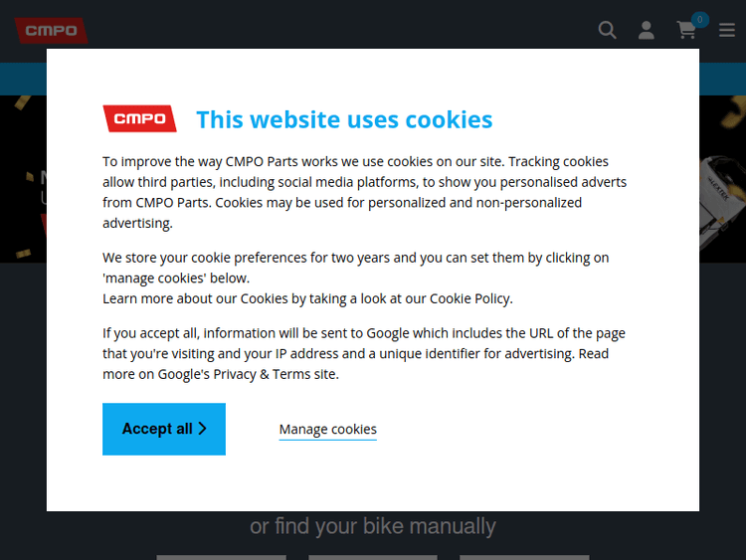
Task: Open the Manage cookies link
Action: (x=327, y=430)
